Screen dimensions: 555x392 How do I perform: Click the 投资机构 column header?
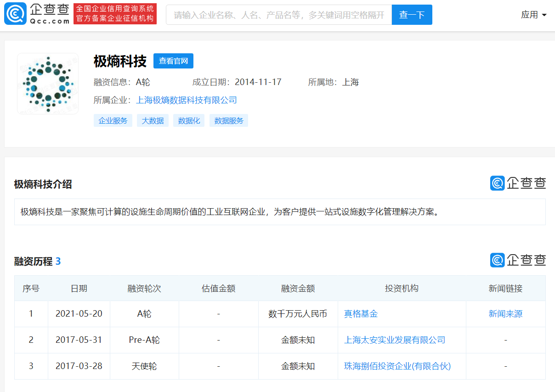(x=402, y=289)
